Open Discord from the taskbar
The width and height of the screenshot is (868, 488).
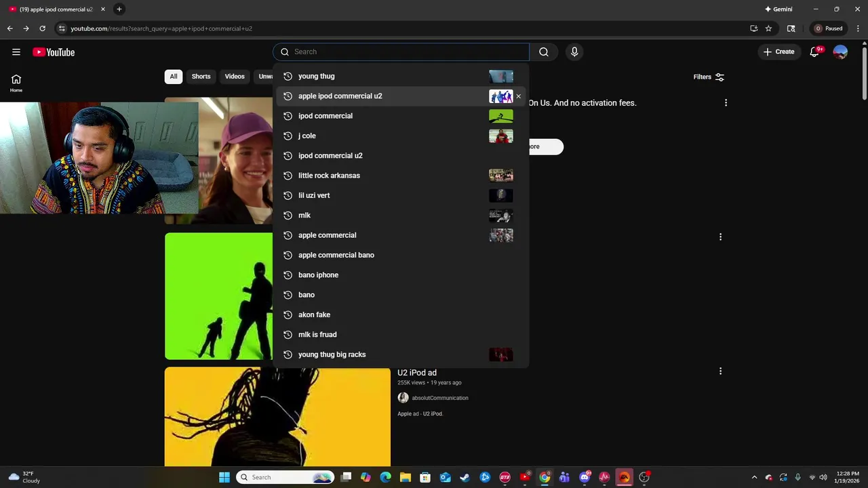click(585, 477)
